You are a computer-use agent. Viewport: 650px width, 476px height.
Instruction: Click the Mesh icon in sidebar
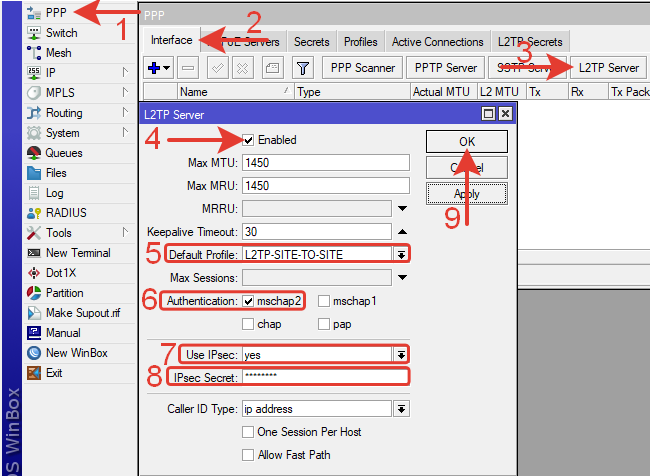tap(34, 53)
